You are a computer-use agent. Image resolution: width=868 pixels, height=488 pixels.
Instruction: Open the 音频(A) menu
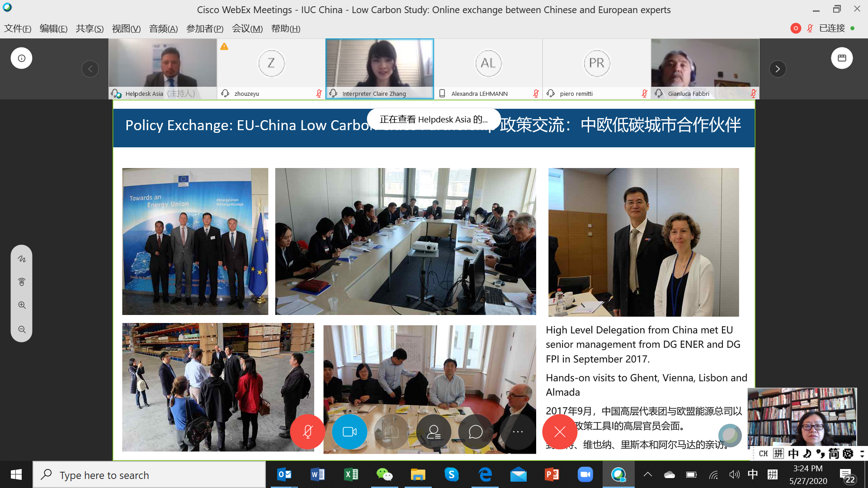click(163, 28)
